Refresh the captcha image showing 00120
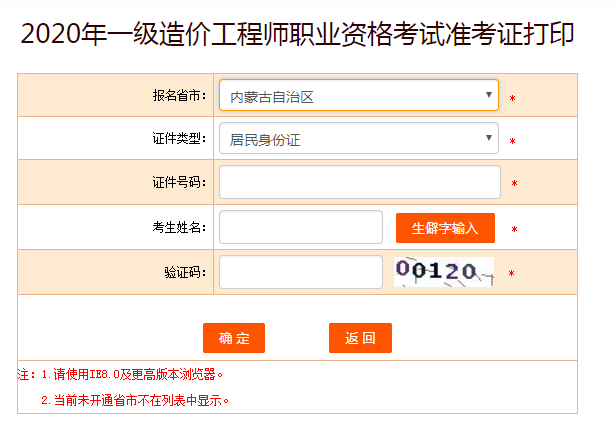 point(443,271)
